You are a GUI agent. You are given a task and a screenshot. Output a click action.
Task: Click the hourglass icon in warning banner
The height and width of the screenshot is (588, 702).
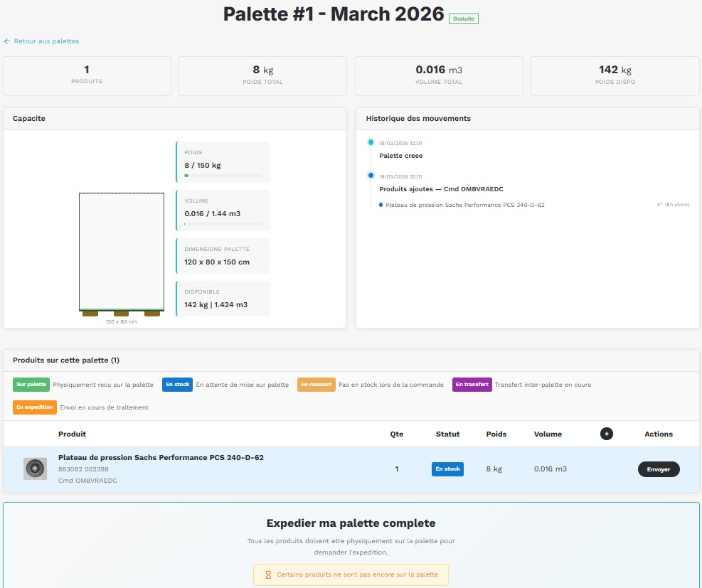click(268, 574)
